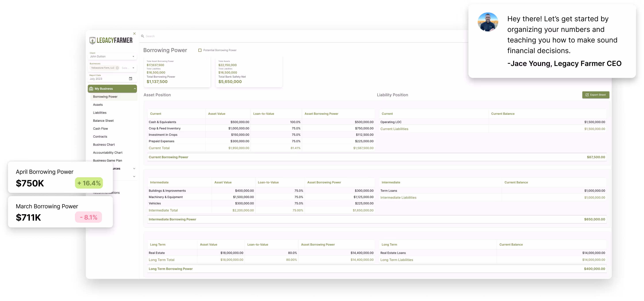Open Assets in the sidebar
Viewport: 644px width, 301px height.
pyautogui.click(x=98, y=105)
